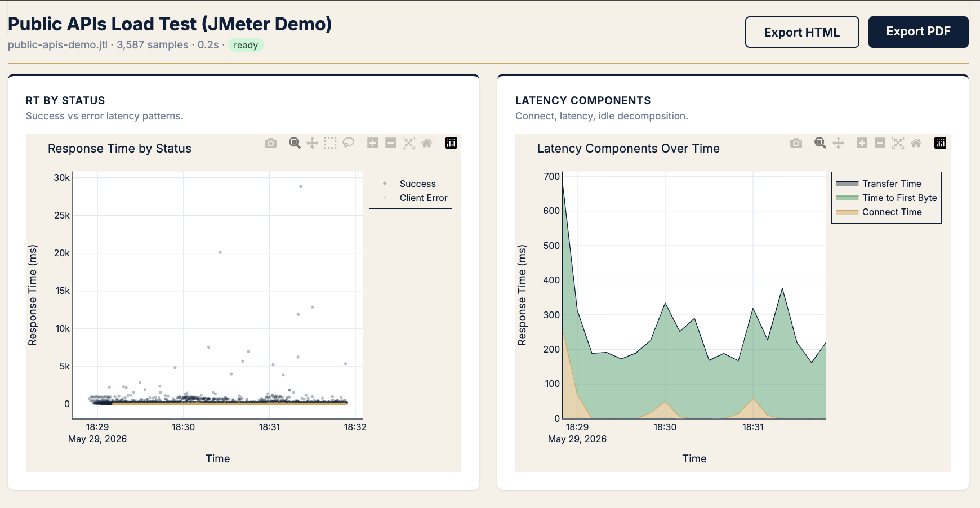
Task: Reset axes on Latency Components chart
Action: pos(916,143)
